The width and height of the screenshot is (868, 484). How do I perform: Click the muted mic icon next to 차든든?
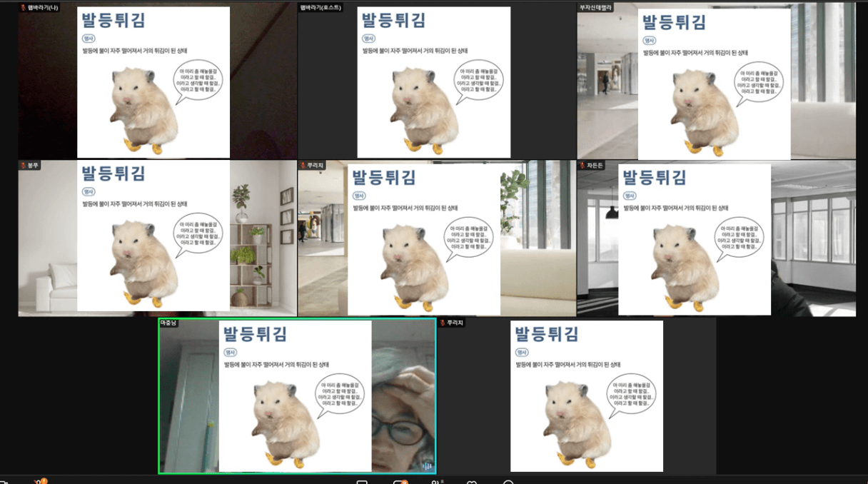pos(582,165)
